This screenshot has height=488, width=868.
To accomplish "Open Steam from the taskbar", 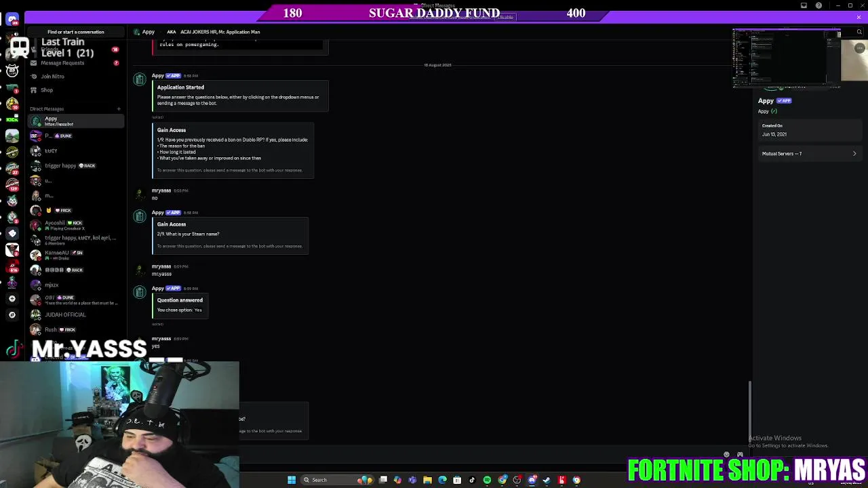I will tap(547, 480).
